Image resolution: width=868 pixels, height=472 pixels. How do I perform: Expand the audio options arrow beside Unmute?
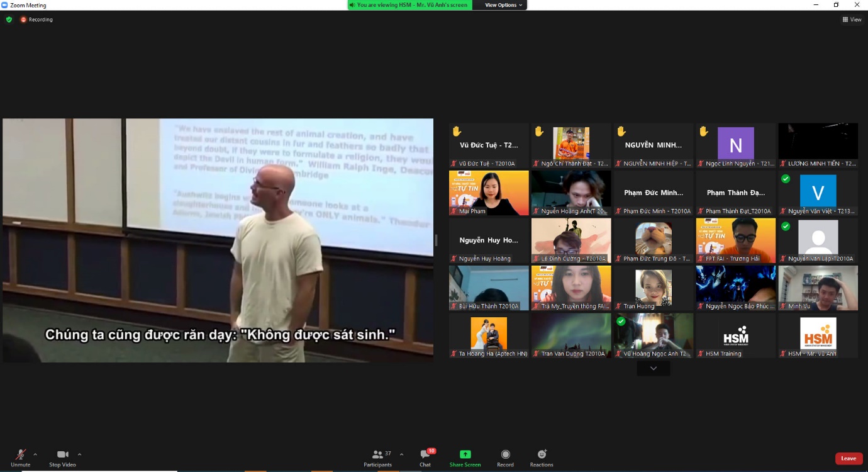pyautogui.click(x=35, y=454)
